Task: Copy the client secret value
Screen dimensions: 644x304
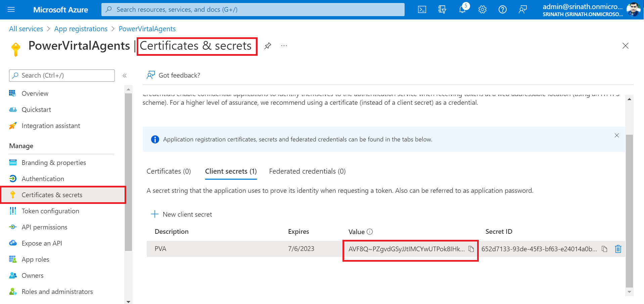Action: (471, 249)
